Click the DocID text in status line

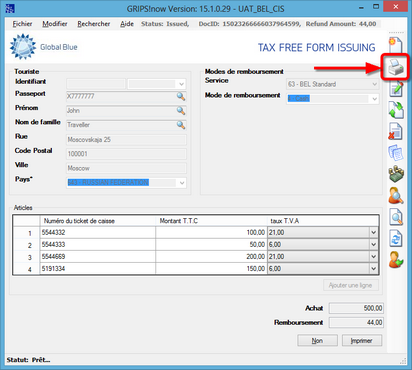click(x=250, y=24)
